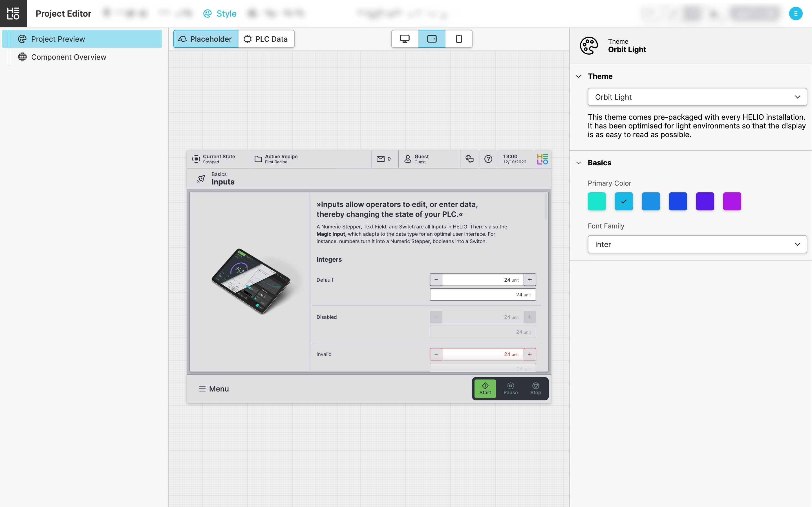Click the palette icon next to Orbit Light

(x=588, y=46)
